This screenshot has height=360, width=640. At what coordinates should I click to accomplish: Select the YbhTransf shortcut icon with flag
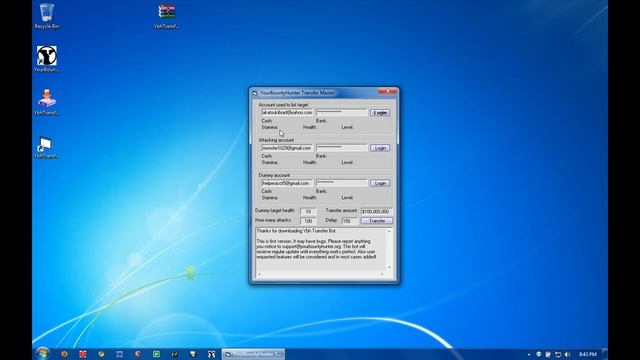click(47, 147)
